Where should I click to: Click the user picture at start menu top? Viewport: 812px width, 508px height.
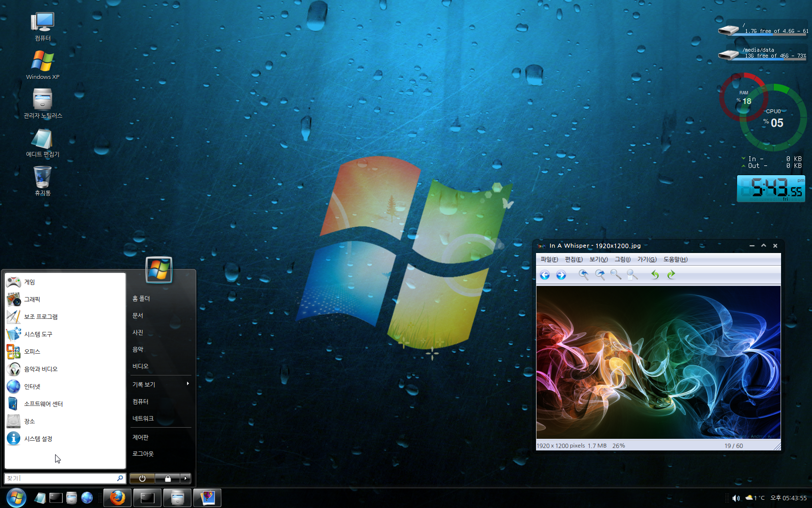pyautogui.click(x=159, y=269)
